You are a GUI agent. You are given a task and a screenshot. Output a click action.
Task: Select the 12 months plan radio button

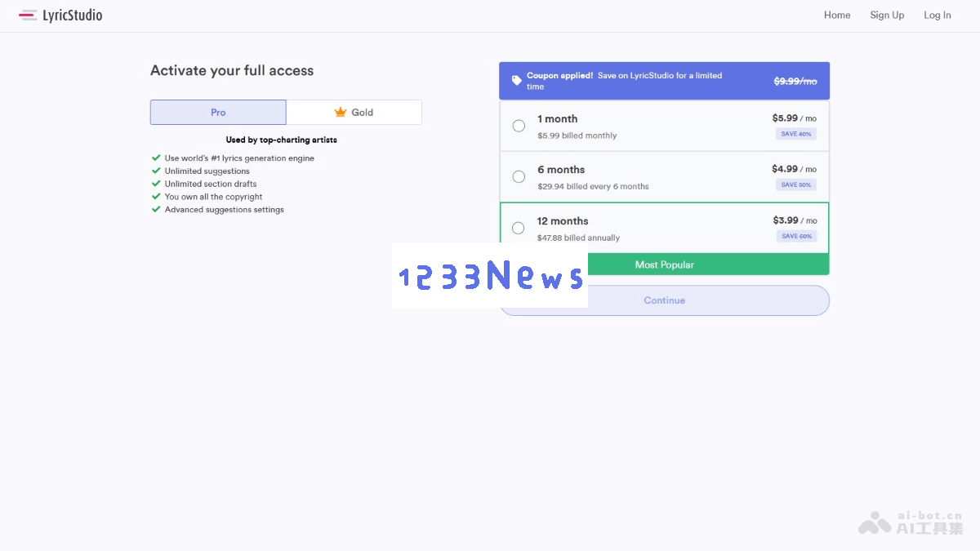[x=519, y=228]
